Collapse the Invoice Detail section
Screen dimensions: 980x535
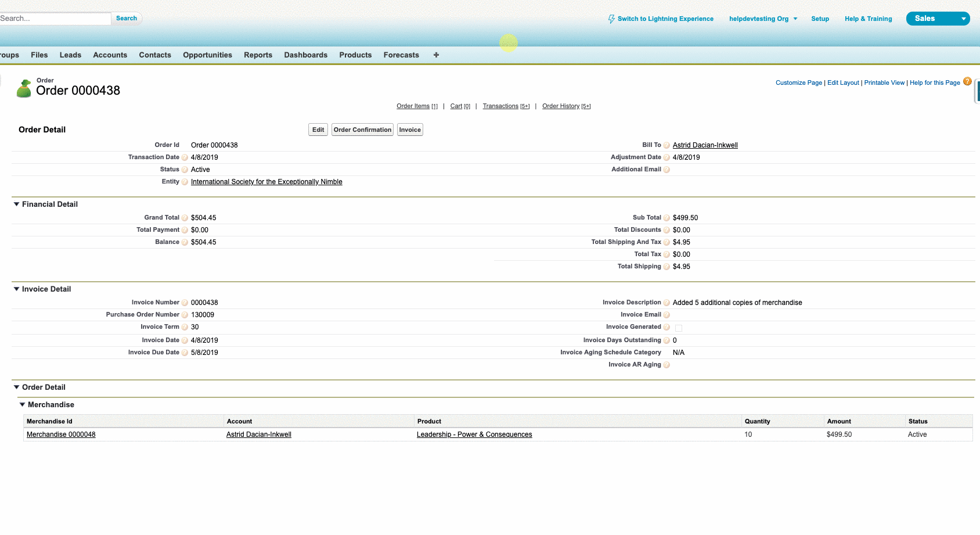[17, 289]
